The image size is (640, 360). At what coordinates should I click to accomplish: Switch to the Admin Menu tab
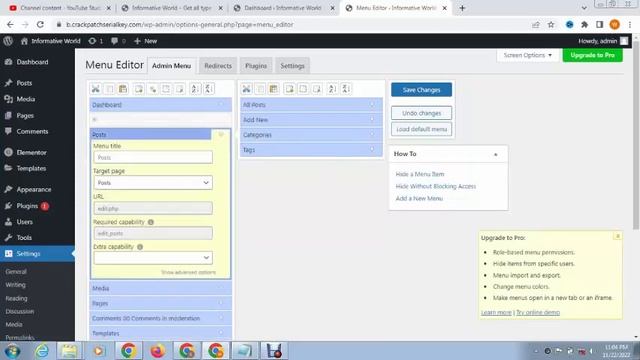pos(171,66)
